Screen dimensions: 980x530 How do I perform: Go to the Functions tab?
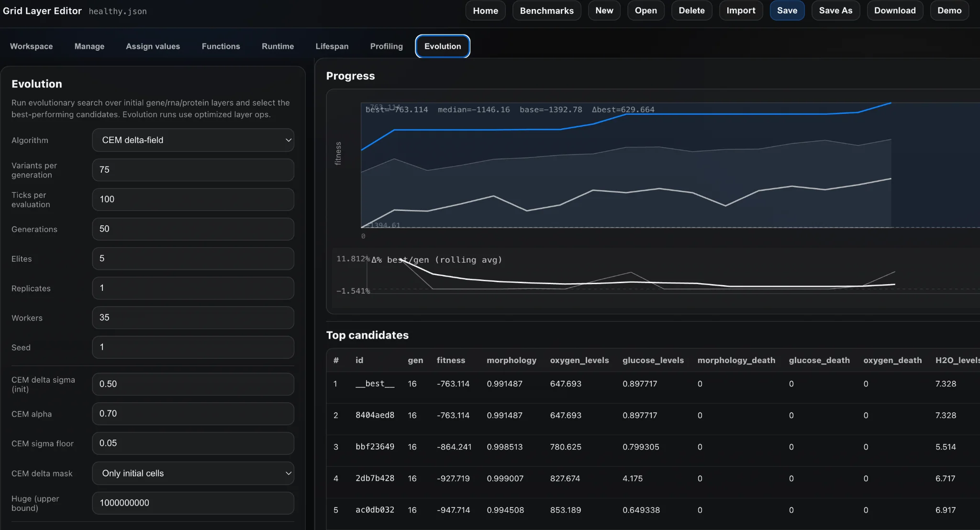221,46
